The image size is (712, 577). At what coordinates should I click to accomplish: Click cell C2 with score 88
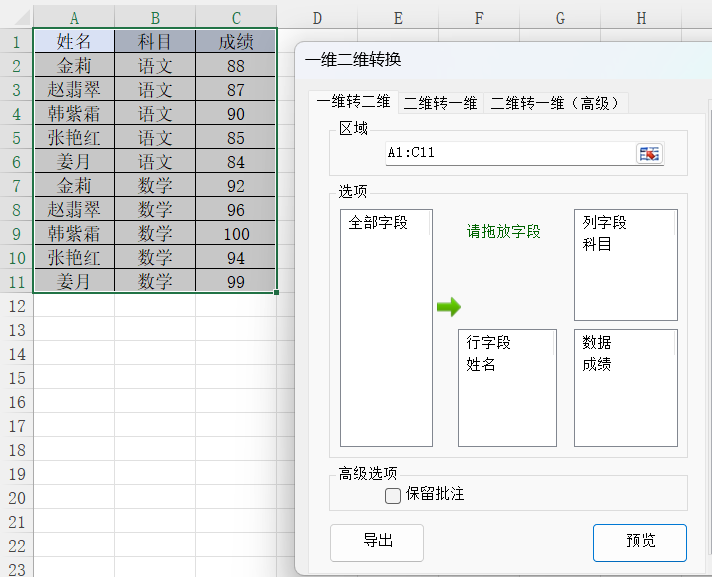click(236, 65)
